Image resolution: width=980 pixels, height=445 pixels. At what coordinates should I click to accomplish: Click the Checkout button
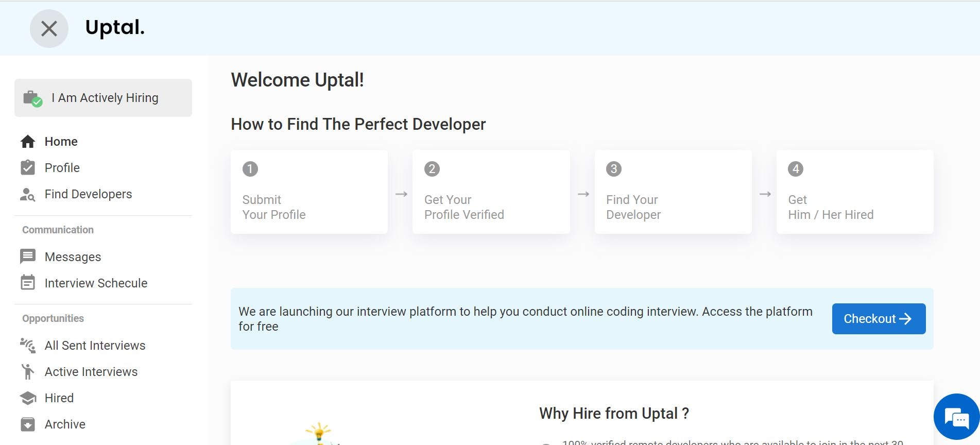879,319
